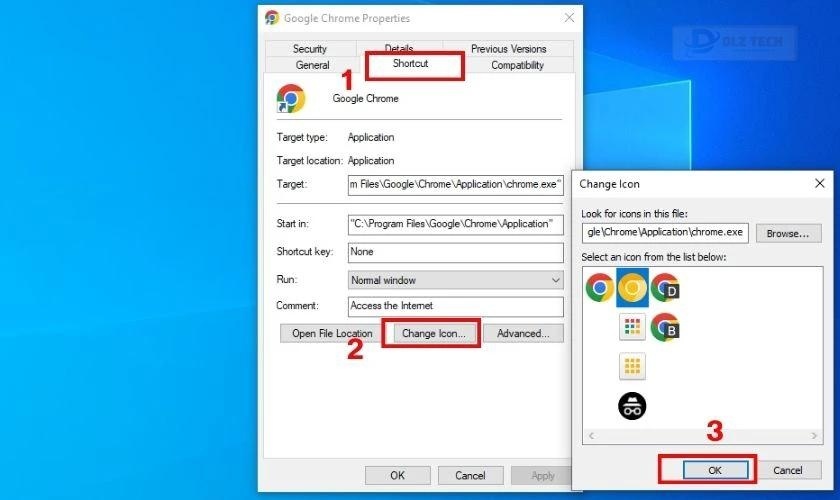The height and width of the screenshot is (500, 840).
Task: Click right arrow of icon list scrollbar
Action: 814,436
